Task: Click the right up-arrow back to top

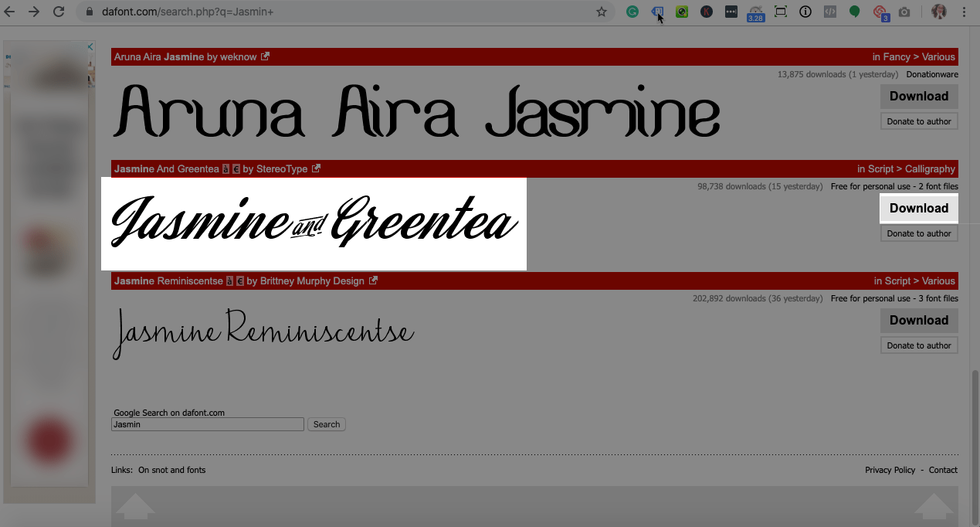Action: click(934, 506)
